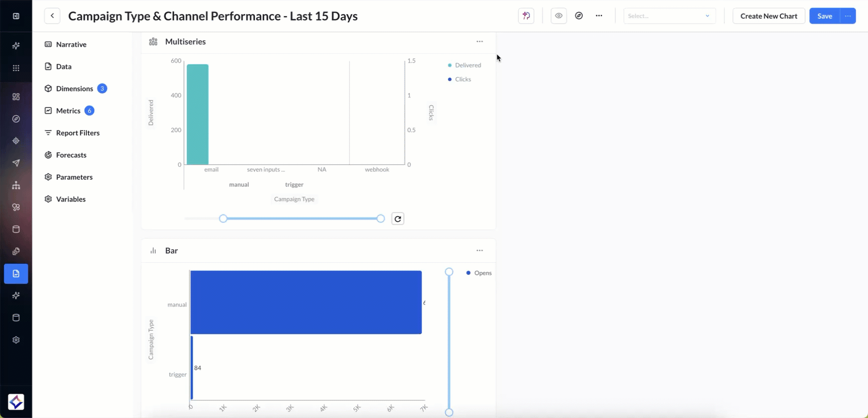Toggle the Opens series in Bar legend
Viewport: 868px width, 418px height.
(x=482, y=273)
